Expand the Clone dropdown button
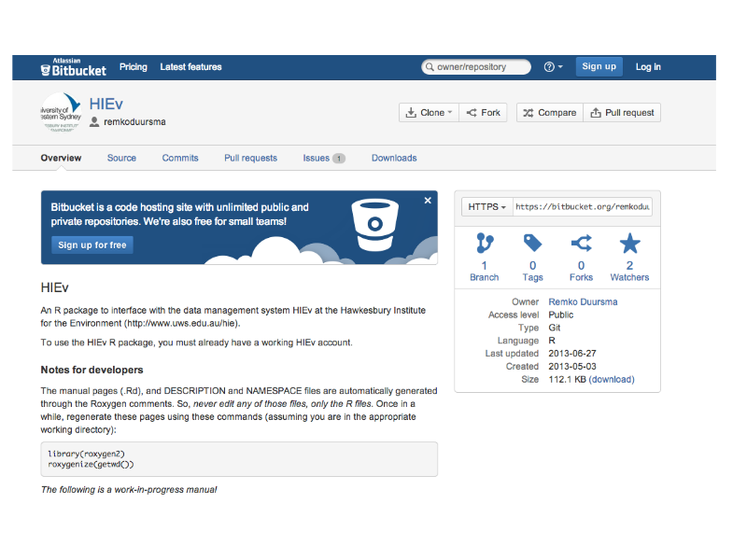The height and width of the screenshot is (560, 747). click(x=429, y=113)
